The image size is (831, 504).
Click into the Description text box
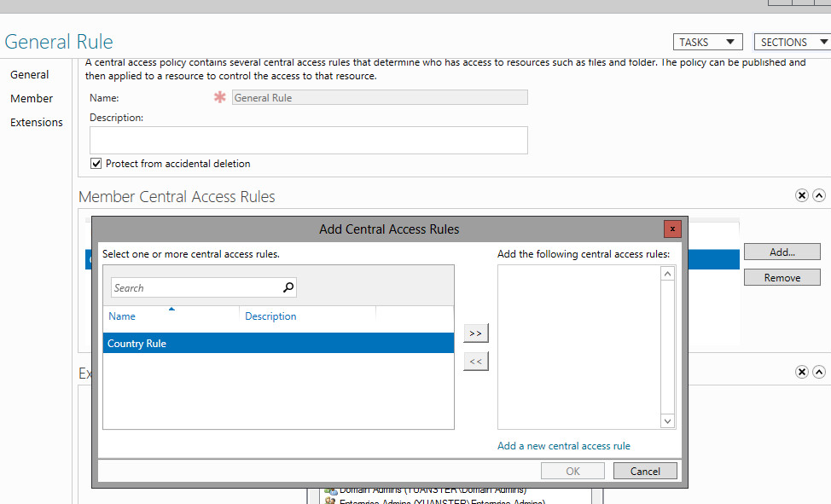[309, 140]
